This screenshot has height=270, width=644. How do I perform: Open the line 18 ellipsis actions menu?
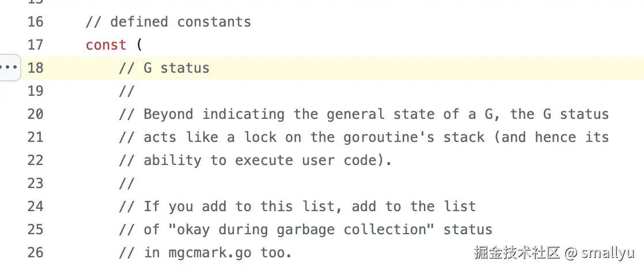click(8, 68)
